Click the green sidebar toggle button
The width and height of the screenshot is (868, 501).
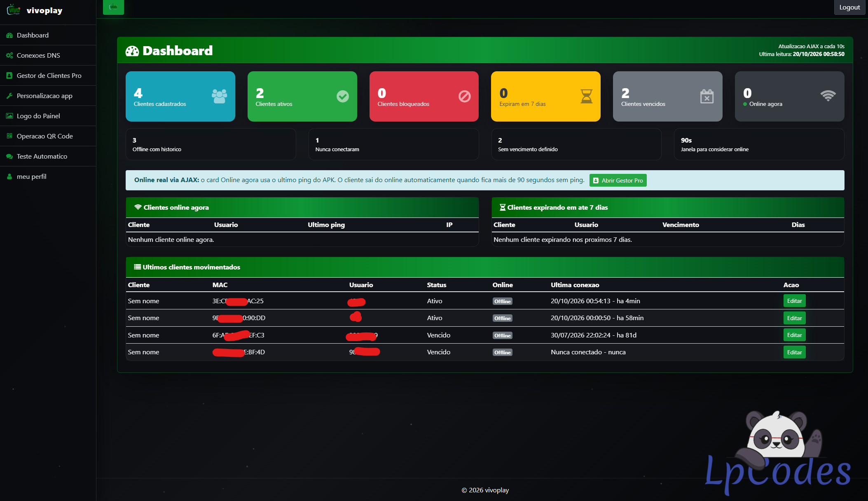[113, 7]
